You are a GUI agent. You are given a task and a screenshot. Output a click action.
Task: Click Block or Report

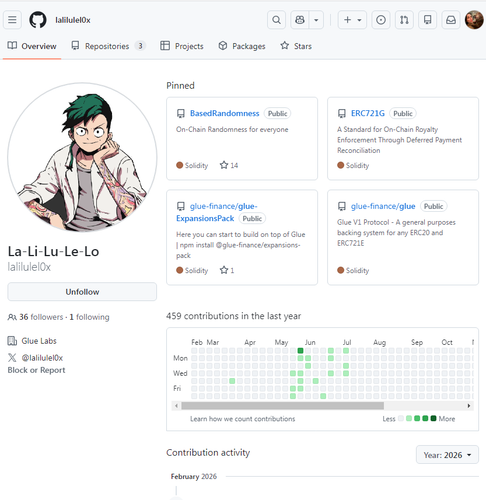pyautogui.click(x=36, y=370)
